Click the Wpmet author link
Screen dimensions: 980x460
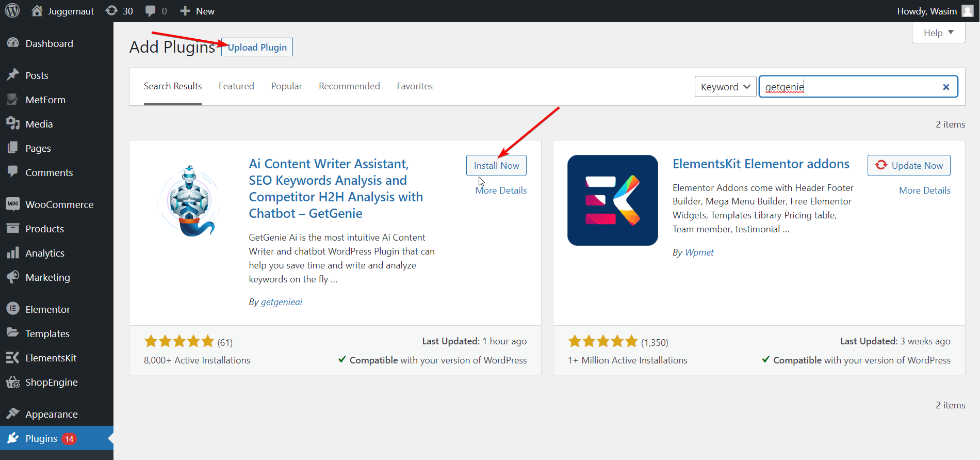(x=699, y=252)
